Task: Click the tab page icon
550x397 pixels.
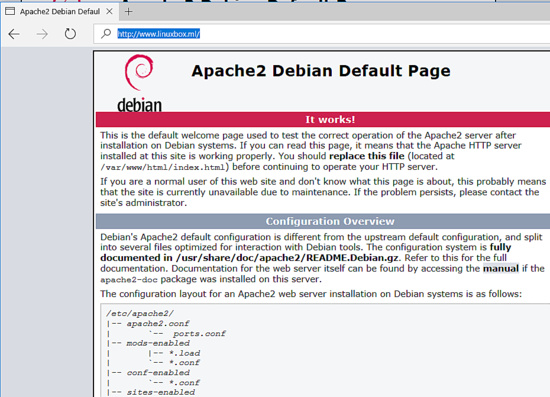Action: 10,11
